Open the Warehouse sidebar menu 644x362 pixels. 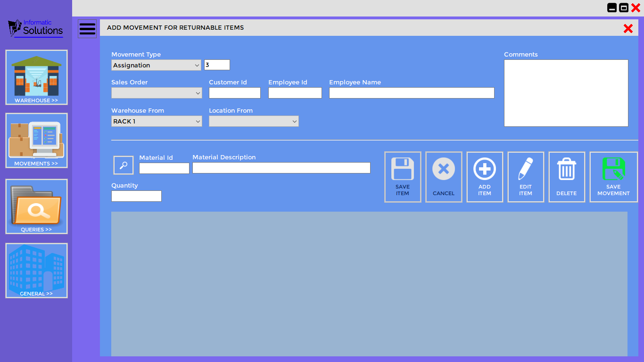36,77
